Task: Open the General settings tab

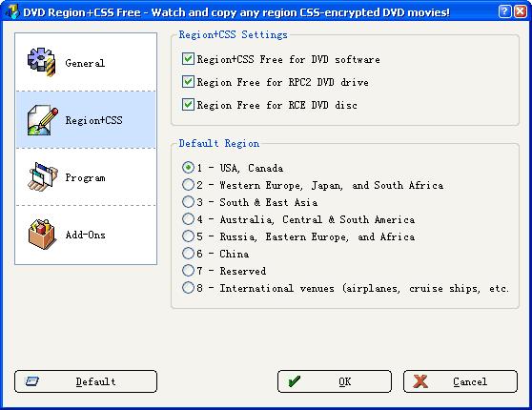Action: (x=86, y=62)
